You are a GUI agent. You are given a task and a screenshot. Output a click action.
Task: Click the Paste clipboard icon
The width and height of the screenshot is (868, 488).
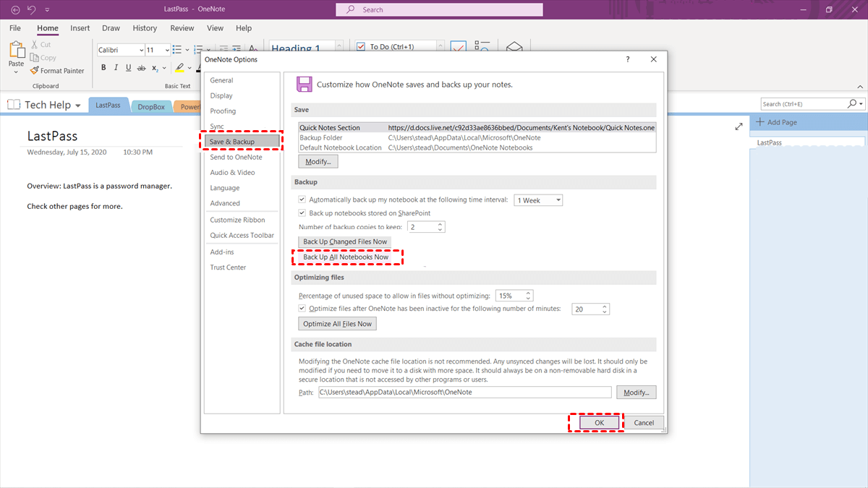coord(16,49)
